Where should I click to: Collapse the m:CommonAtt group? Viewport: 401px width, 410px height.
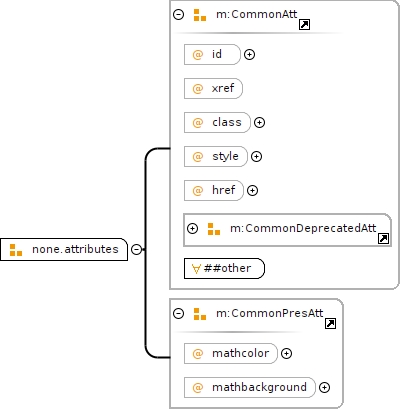coord(179,15)
